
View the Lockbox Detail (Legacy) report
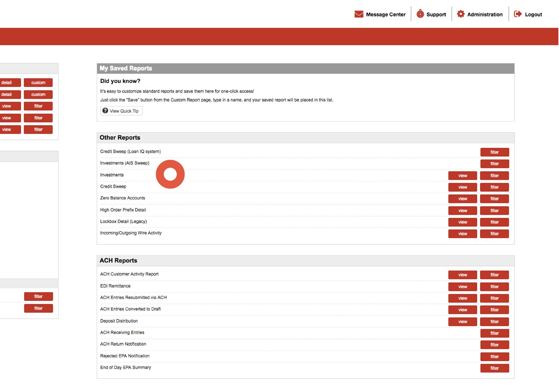coord(462,222)
